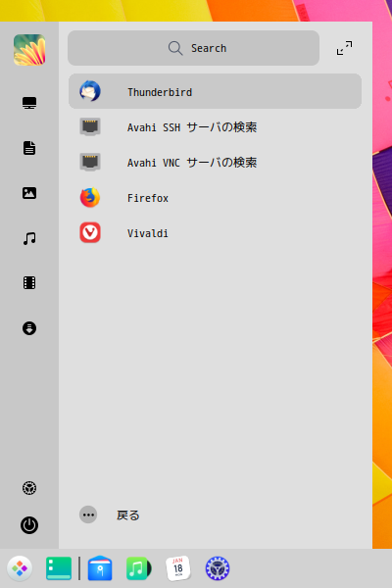Open Avahi VNC server browser
Viewport: 392px width, 588px height.
pyautogui.click(x=215, y=163)
